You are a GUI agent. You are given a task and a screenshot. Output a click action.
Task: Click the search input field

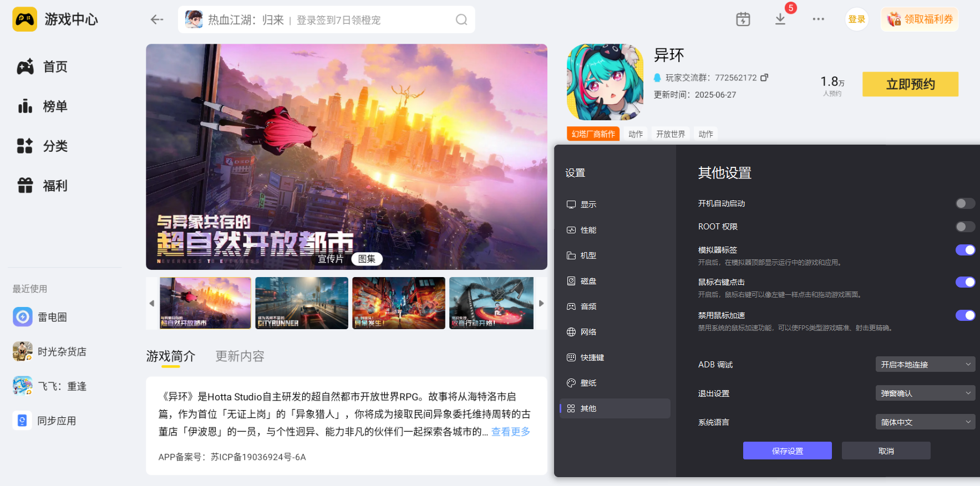(327, 20)
